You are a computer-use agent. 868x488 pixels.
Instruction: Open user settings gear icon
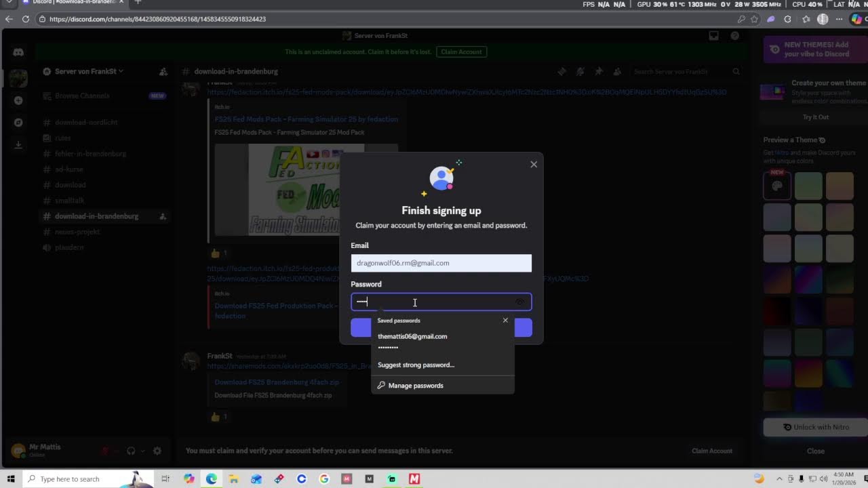pyautogui.click(x=157, y=451)
